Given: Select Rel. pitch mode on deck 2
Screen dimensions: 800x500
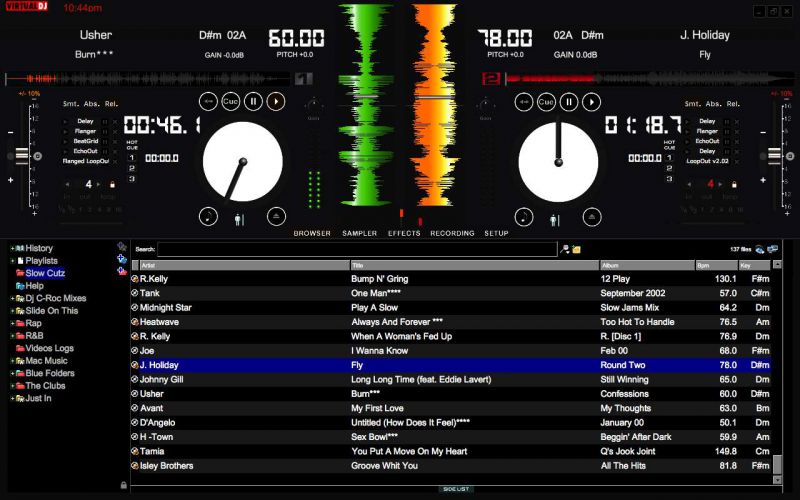Looking at the screenshot, I should [x=733, y=104].
